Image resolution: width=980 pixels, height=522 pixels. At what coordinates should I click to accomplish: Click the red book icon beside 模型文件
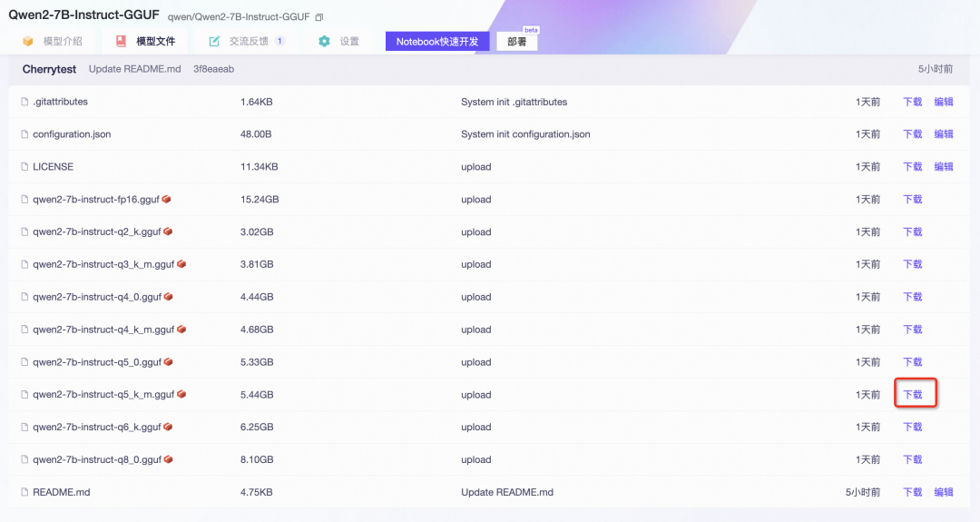click(121, 41)
